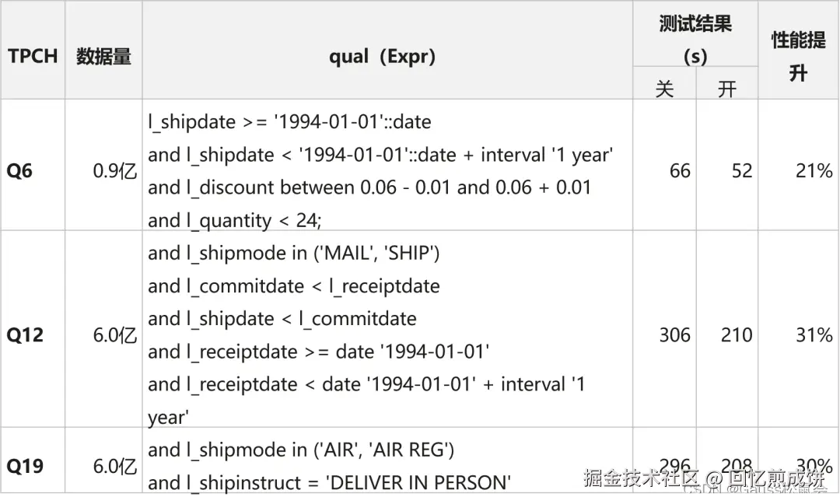840x504 pixels.
Task: Click the value 210 in Q12 row
Action: (737, 335)
